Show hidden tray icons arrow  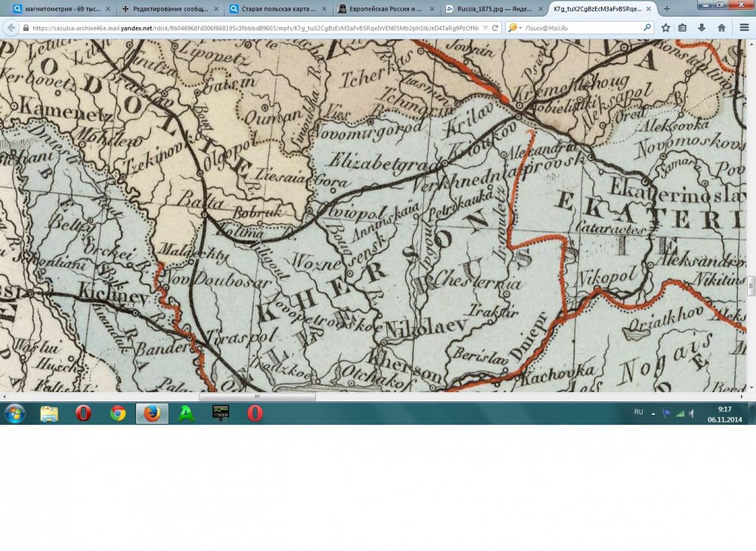(x=653, y=413)
